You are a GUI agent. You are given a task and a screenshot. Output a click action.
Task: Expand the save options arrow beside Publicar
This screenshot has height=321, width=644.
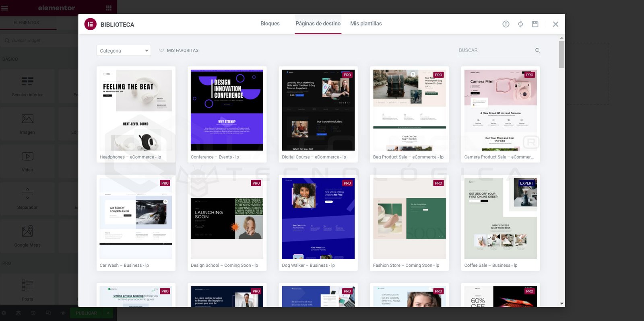click(x=108, y=313)
